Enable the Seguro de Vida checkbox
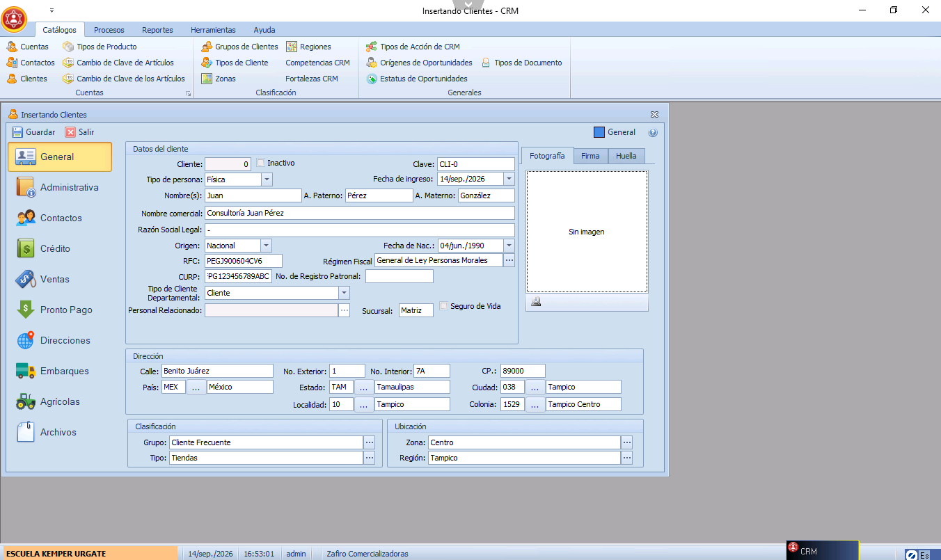 click(x=443, y=306)
